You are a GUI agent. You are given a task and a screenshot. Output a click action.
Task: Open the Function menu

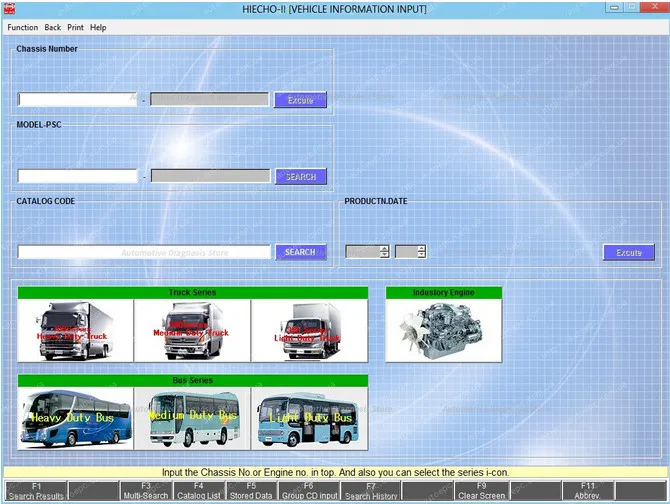tap(23, 27)
